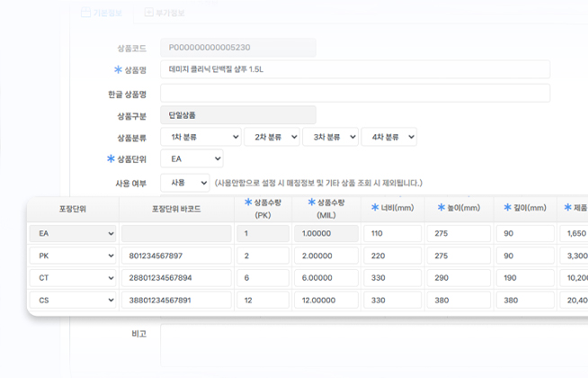Click the empty 한글 상품명 field

coord(355,93)
